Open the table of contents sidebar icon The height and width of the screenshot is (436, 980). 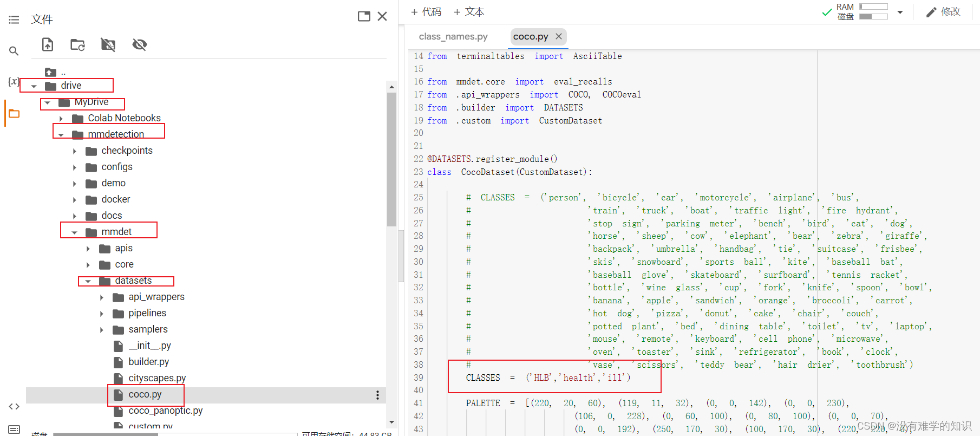click(x=14, y=20)
